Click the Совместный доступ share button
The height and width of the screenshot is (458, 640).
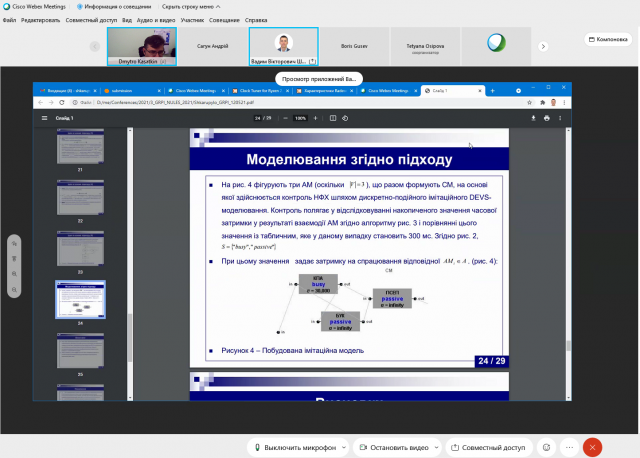pos(489,447)
